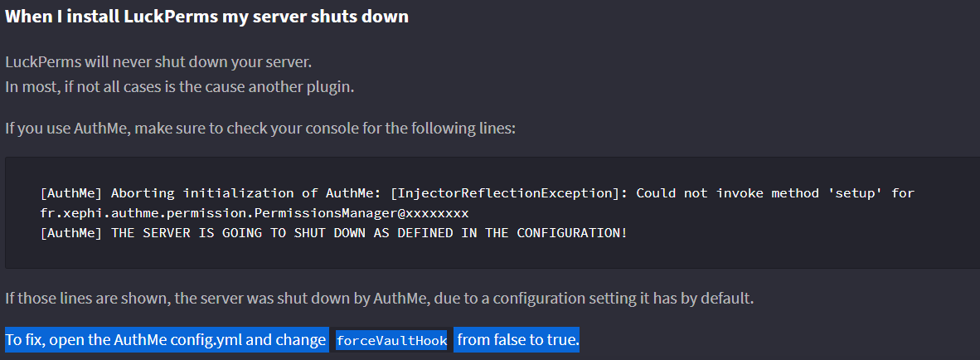Click the first "[AuthMe]" tag in the code block

71,193
